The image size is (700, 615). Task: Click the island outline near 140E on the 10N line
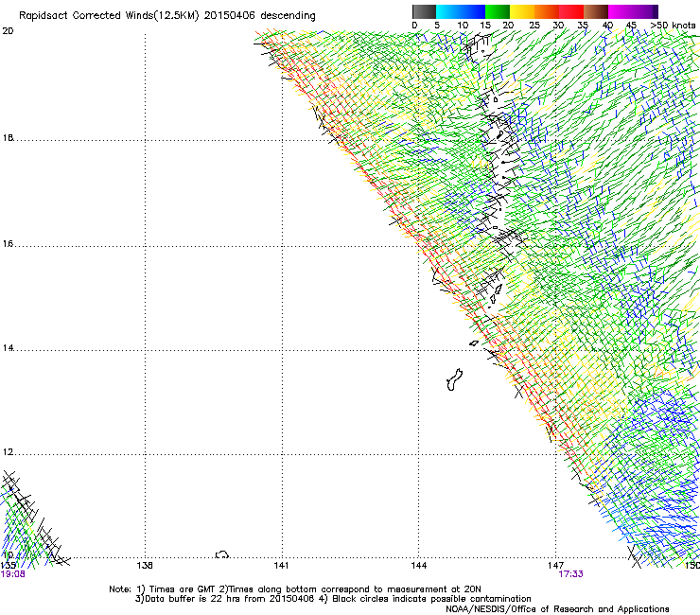tap(222, 554)
